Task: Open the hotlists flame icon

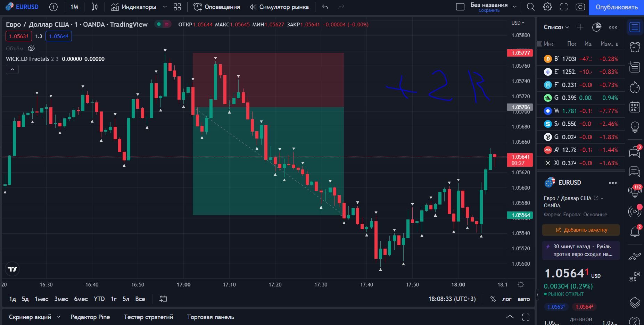Action: point(635,87)
